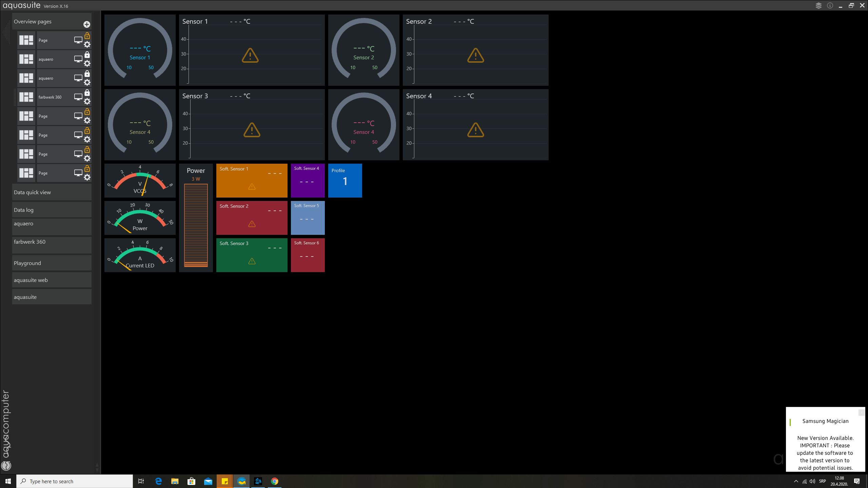
Task: Open settings gear for farbwerk 360 overview page
Action: [87, 101]
